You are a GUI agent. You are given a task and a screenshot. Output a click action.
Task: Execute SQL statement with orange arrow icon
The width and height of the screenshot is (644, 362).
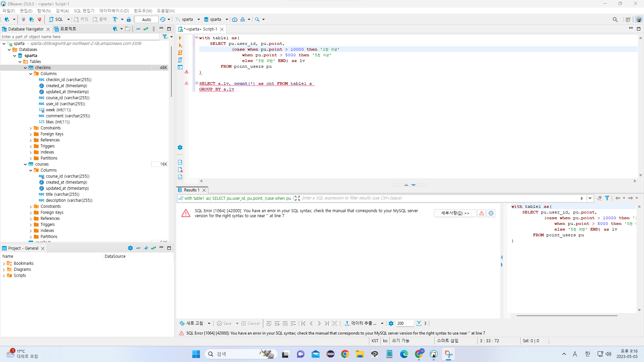(x=180, y=38)
